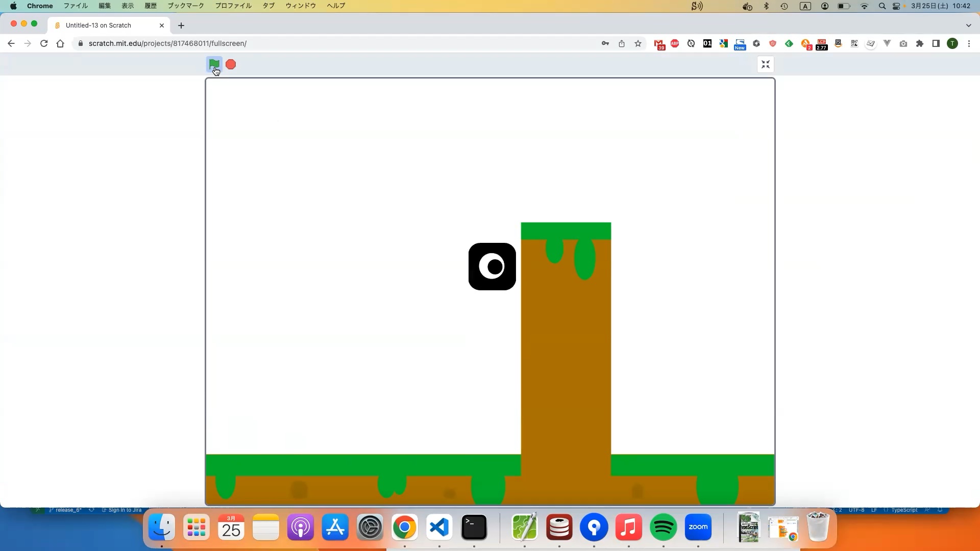Open Spotlight search in menu bar
The height and width of the screenshot is (551, 980).
tap(882, 6)
